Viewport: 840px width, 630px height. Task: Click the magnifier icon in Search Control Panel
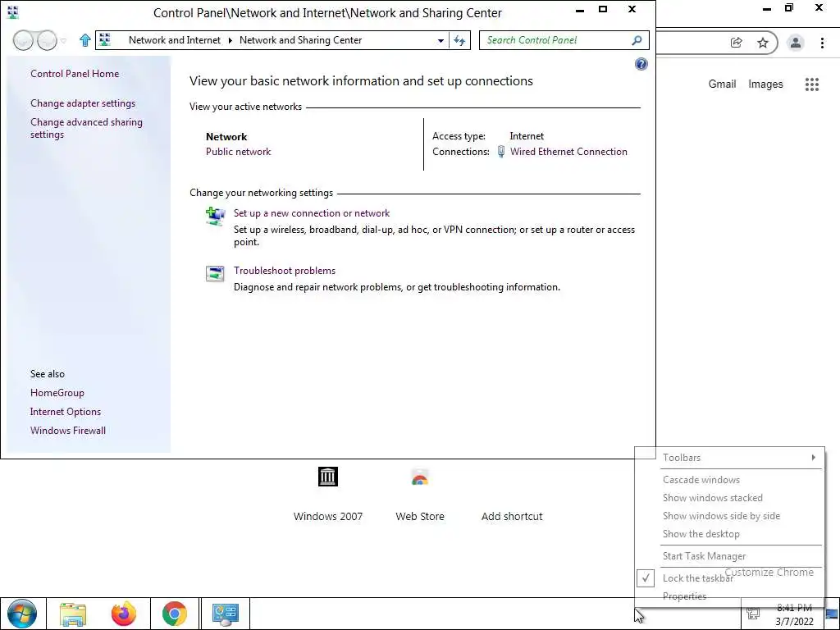[637, 40]
